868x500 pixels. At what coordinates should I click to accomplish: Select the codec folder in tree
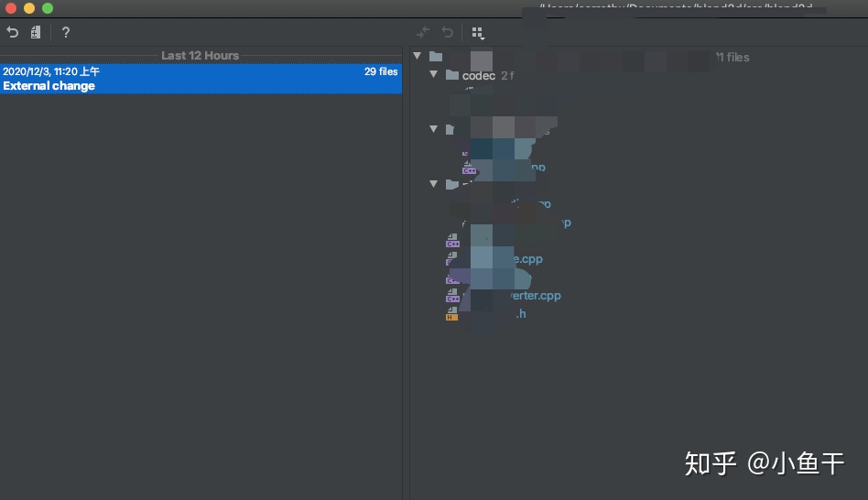click(478, 75)
